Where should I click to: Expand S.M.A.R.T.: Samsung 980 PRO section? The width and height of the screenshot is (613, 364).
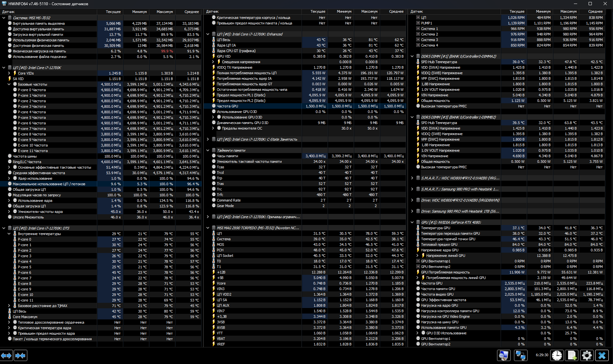pyautogui.click(x=412, y=189)
